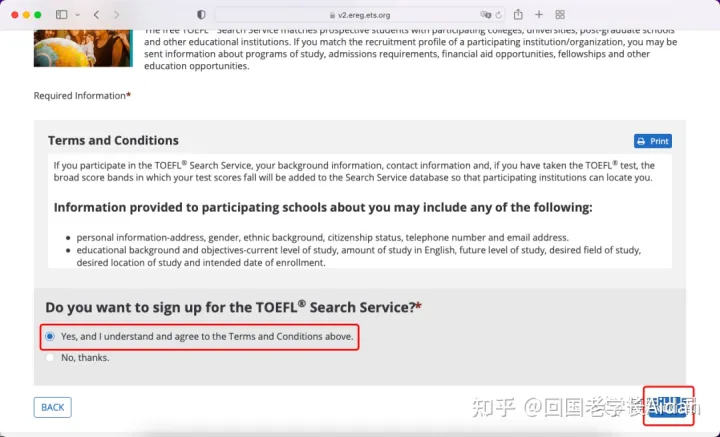Viewport: 720px width, 437px height.
Task: Focus the v2.ereg.ets.org address bar
Action: tap(360, 15)
